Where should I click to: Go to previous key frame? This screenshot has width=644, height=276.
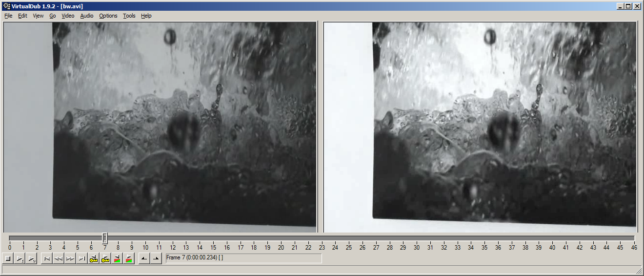tap(94, 259)
